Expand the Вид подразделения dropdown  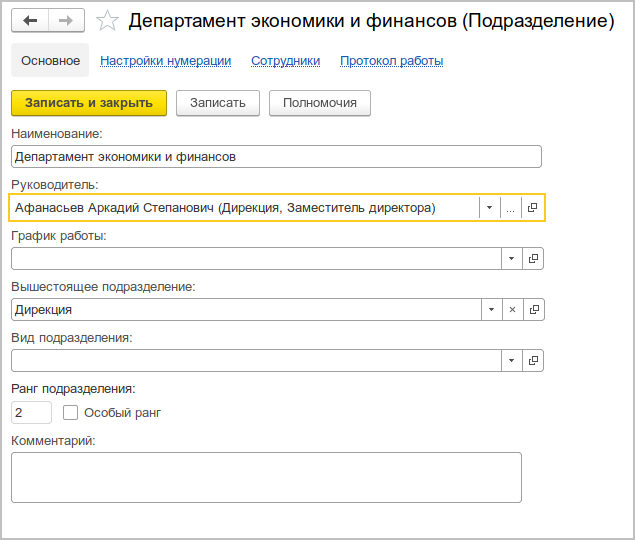click(511, 360)
